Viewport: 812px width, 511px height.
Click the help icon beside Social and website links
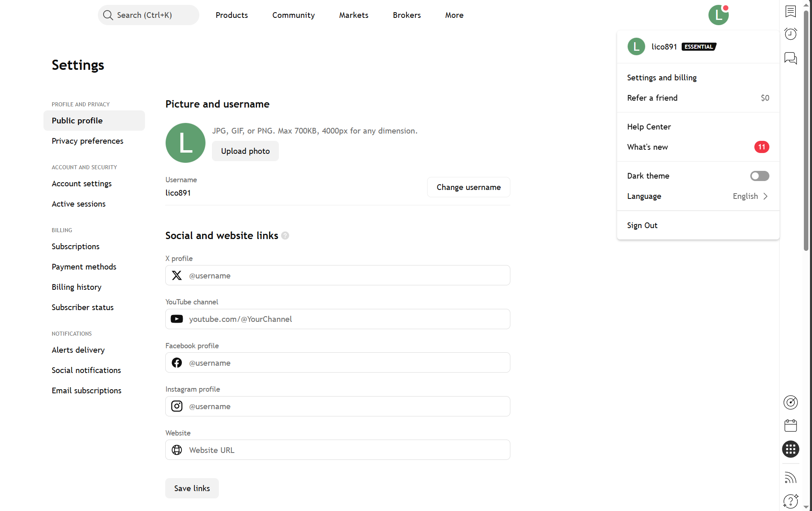285,236
